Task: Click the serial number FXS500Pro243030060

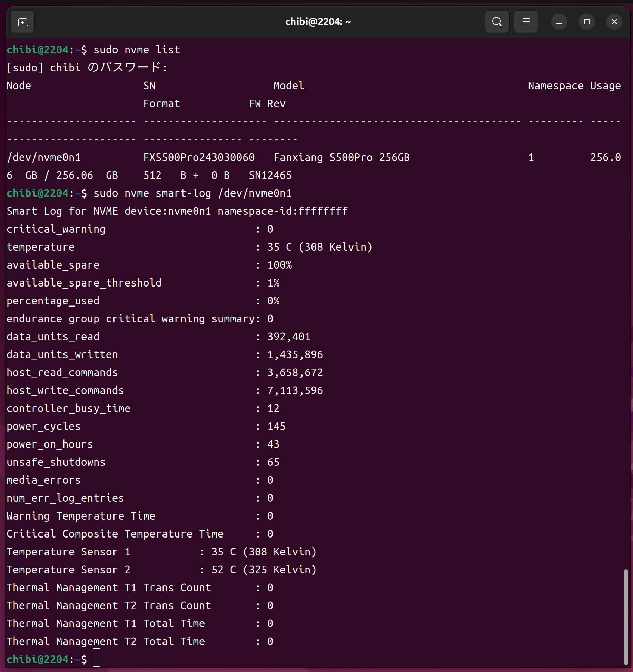Action: [199, 158]
